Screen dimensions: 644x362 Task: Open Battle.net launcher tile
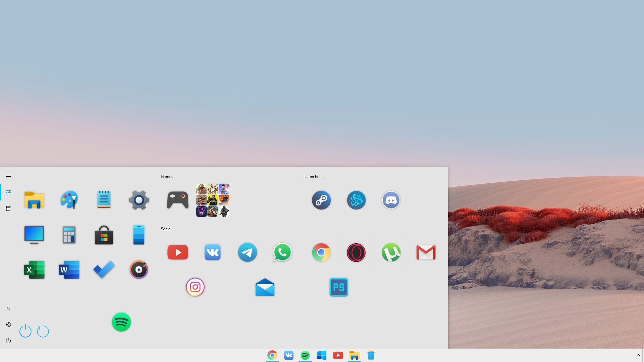point(356,200)
